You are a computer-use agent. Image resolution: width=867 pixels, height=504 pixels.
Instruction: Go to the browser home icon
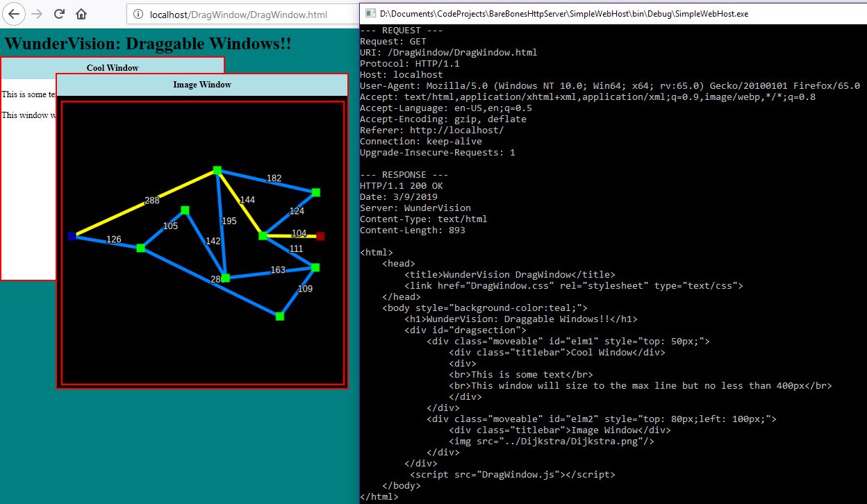tap(81, 14)
